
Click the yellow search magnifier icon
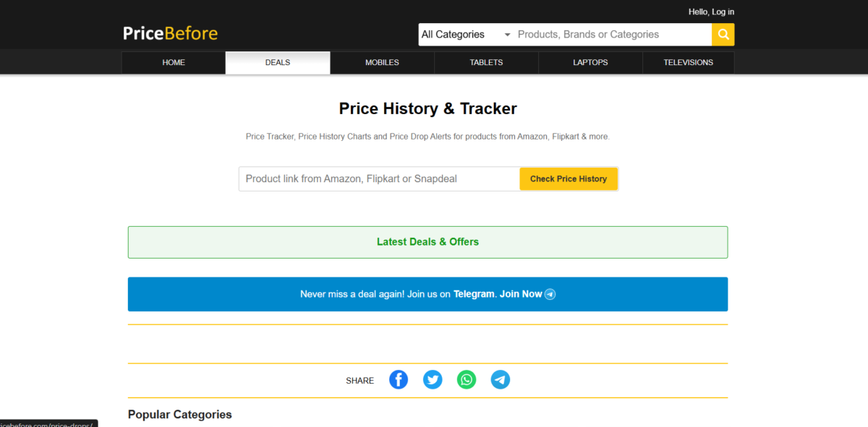point(723,34)
